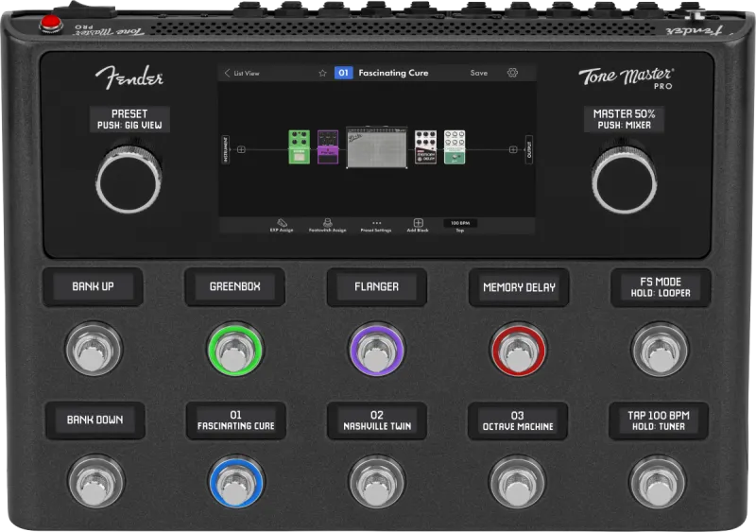This screenshot has height=532, width=756.
Task: Tap the 100 BPM Tap tempo button
Action: (x=460, y=226)
